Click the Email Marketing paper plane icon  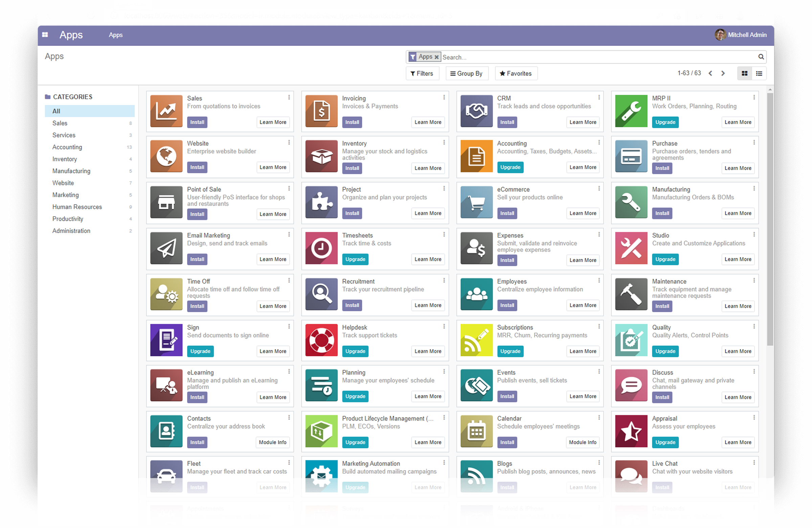[x=166, y=248]
